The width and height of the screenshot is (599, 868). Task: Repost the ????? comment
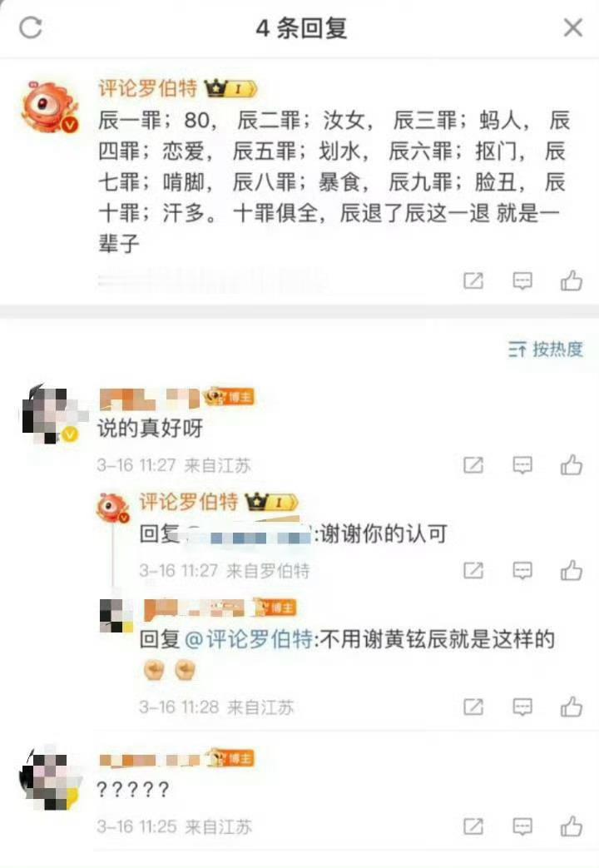[x=473, y=826]
